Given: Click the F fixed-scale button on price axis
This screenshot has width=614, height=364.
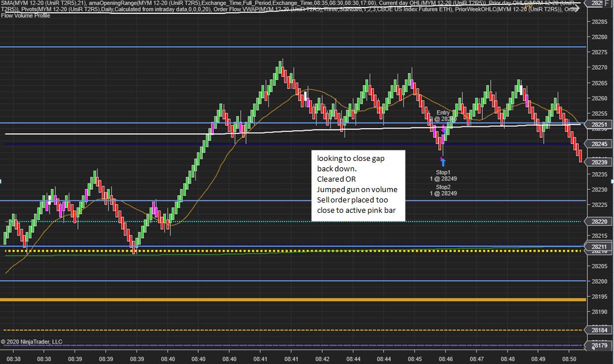Looking at the screenshot, I should (608, 3).
